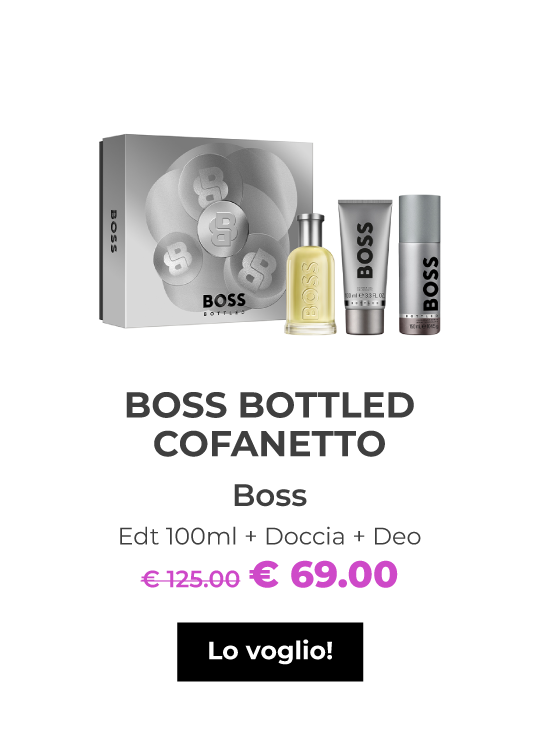Image resolution: width=539 pixels, height=737 pixels.
Task: Click the vertical BOSS logo on shower gel
Action: (x=364, y=251)
